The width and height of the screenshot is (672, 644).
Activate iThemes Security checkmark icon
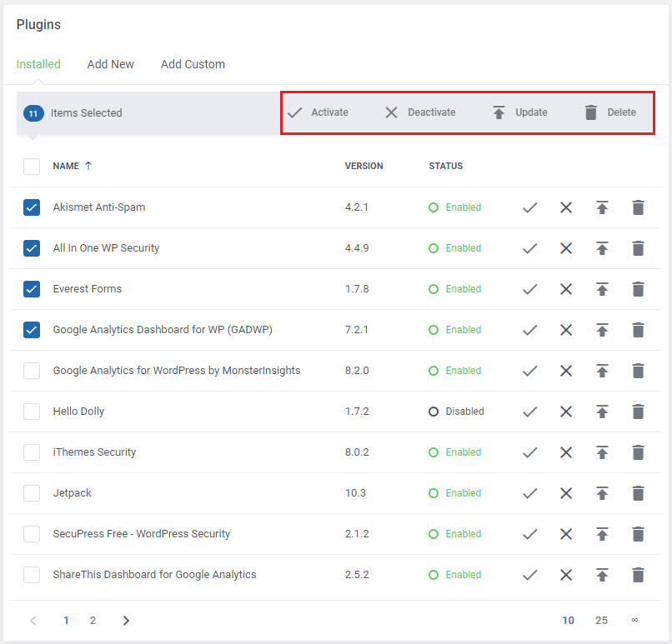(x=529, y=452)
